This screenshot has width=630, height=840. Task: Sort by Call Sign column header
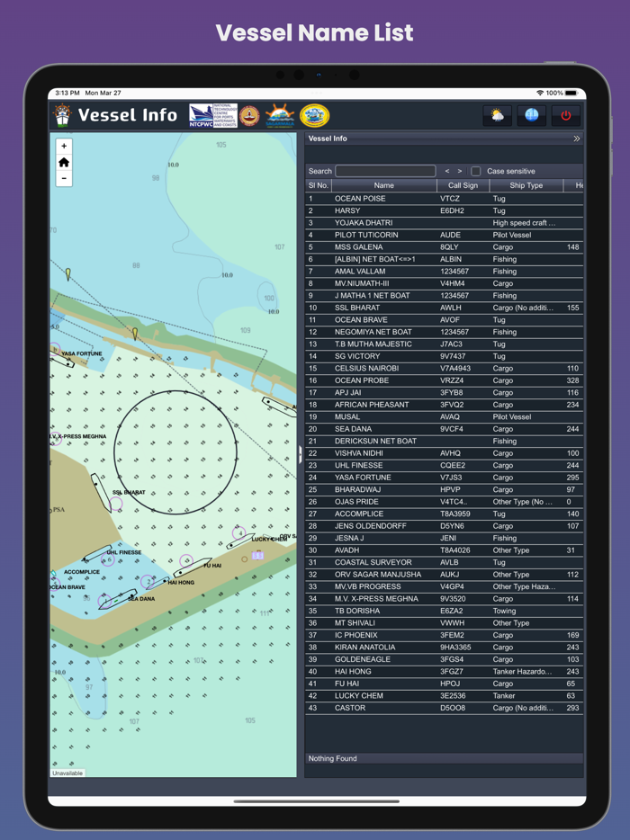[x=463, y=185]
